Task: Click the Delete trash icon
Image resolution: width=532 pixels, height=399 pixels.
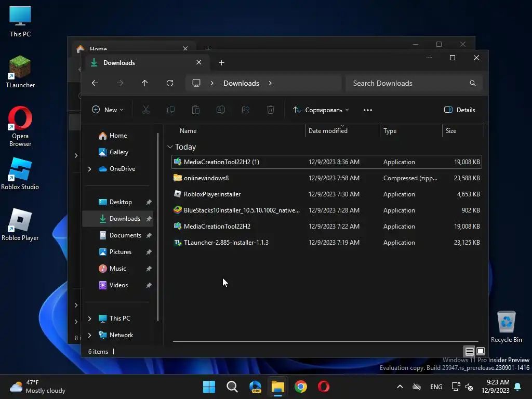Action: point(270,110)
